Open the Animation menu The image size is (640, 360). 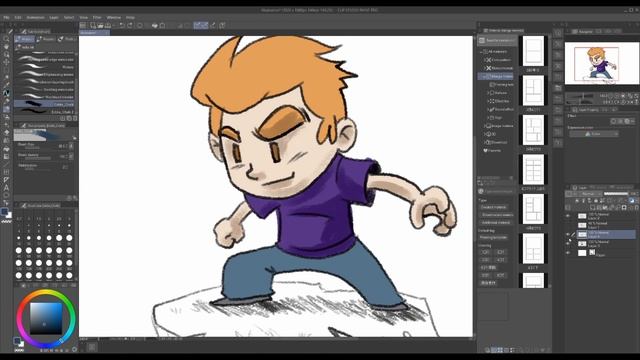(36, 18)
